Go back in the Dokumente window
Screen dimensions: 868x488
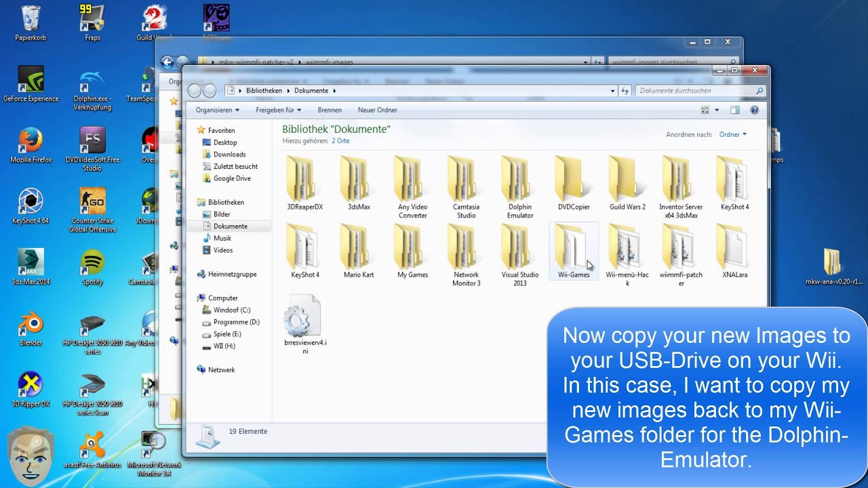tap(194, 91)
